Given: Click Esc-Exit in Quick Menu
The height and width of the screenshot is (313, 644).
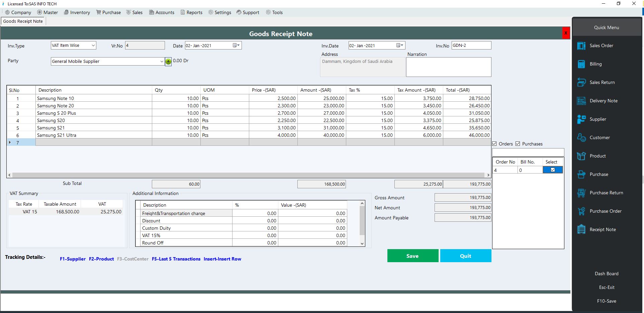Looking at the screenshot, I should (607, 287).
